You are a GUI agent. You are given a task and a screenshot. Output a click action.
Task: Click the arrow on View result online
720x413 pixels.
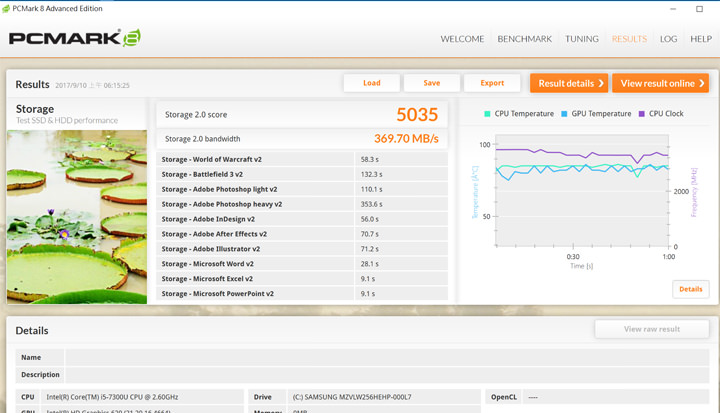(702, 84)
